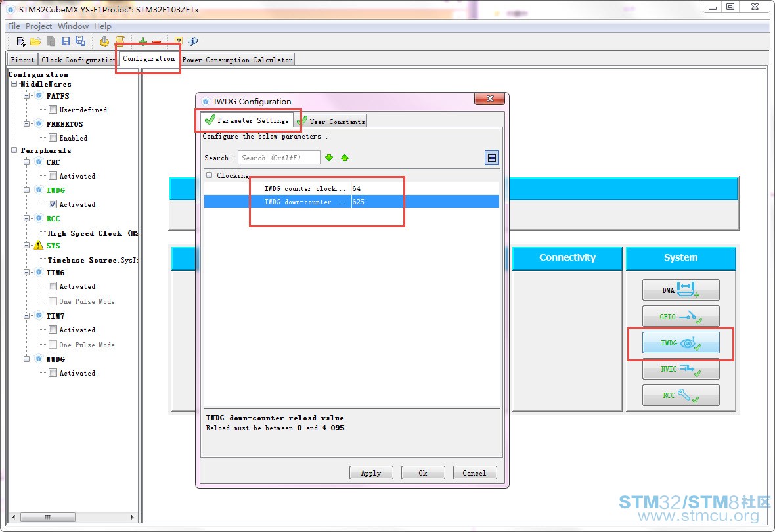Enable the FREERTOS Enabled checkbox
Screen dimensions: 775x532
tap(53, 138)
